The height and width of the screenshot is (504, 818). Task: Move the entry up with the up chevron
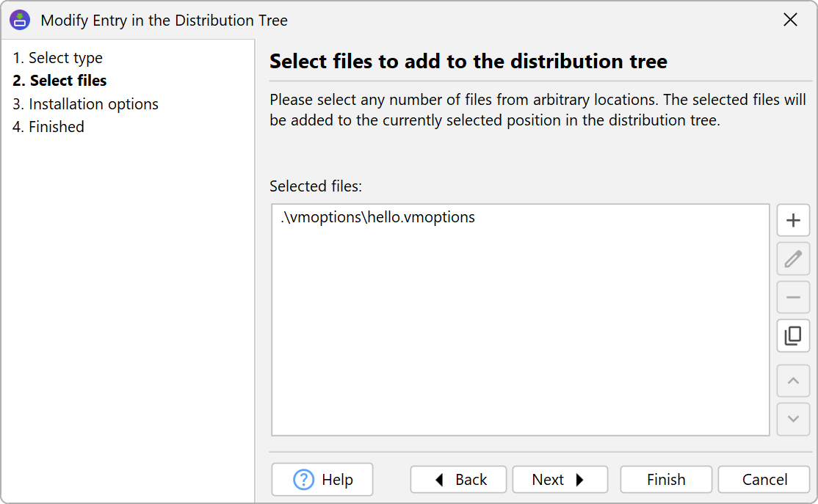(x=793, y=381)
